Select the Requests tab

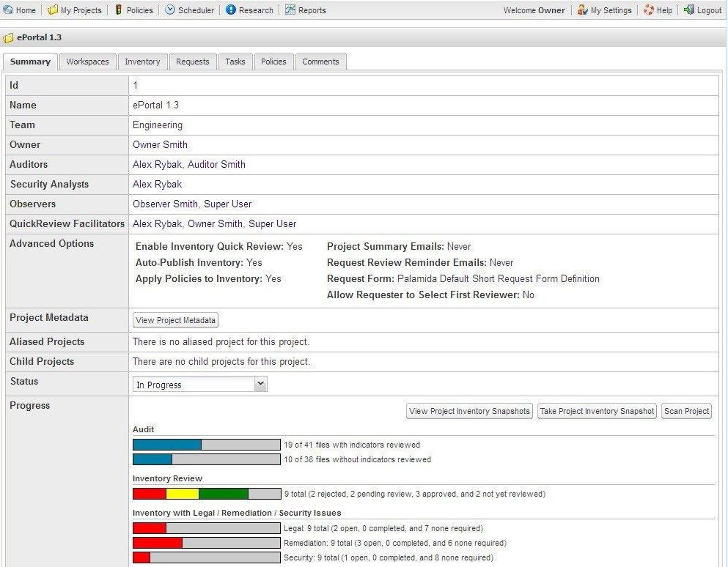[x=193, y=62]
